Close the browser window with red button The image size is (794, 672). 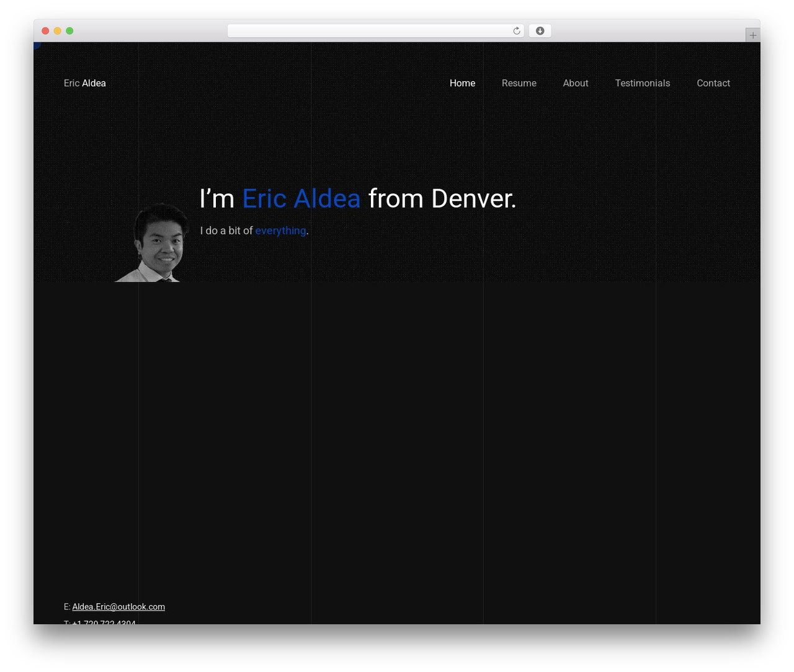[x=45, y=31]
